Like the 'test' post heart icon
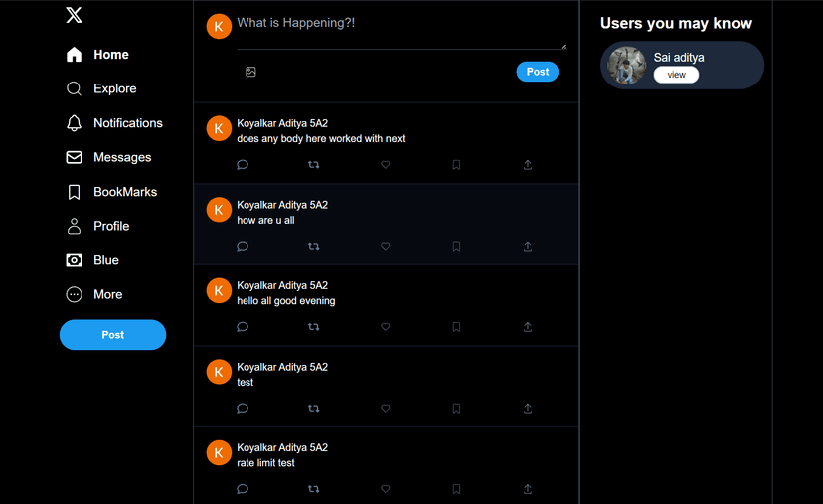Image resolution: width=823 pixels, height=504 pixels. [386, 408]
